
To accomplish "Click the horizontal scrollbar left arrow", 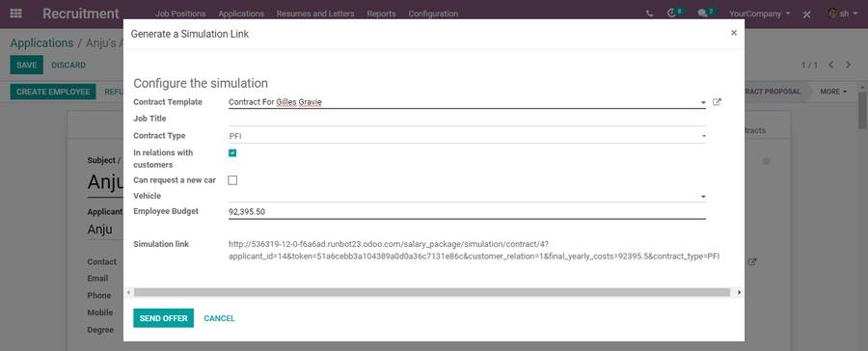I will pos(128,292).
